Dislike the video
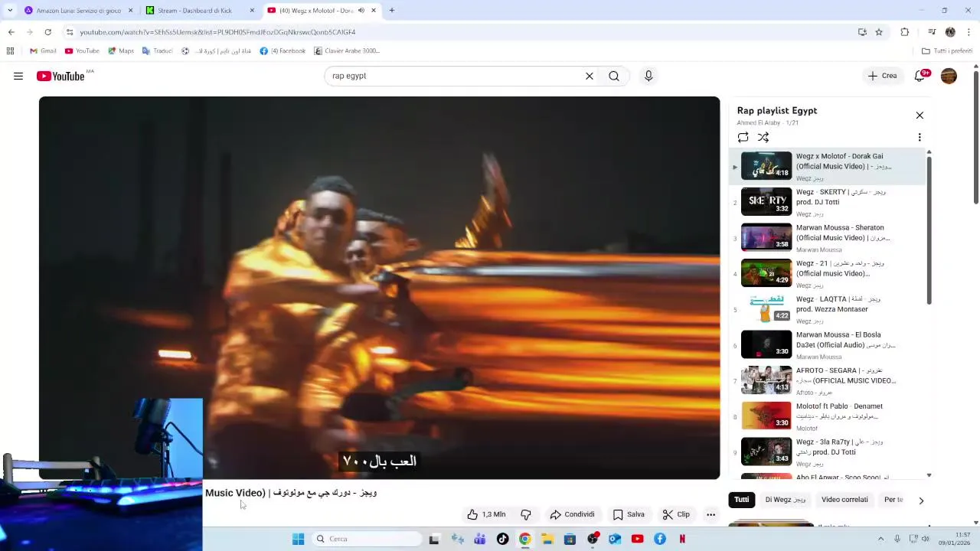Viewport: 980px width, 551px height. [526, 514]
